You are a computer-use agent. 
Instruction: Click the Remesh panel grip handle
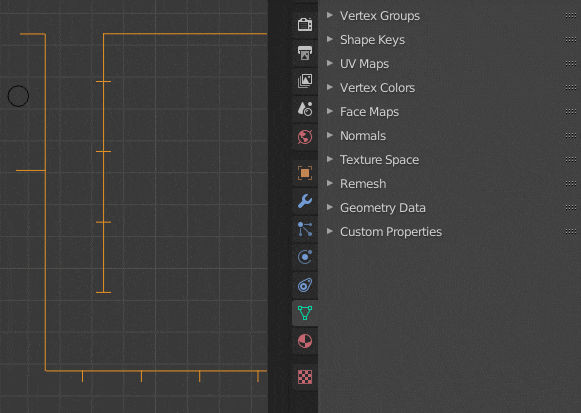point(571,183)
